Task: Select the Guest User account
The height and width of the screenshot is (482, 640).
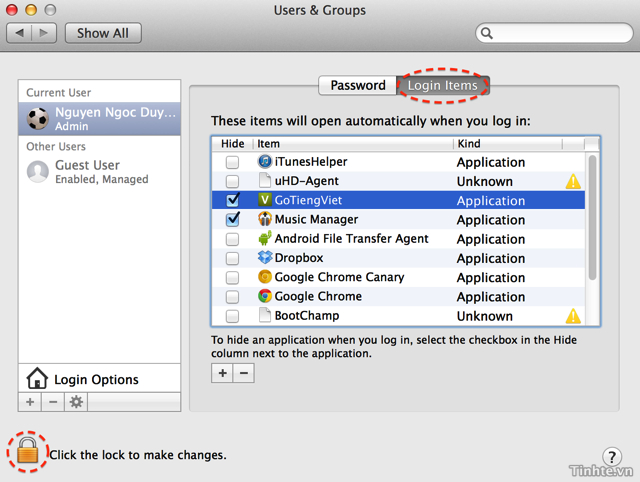Action: point(99,171)
